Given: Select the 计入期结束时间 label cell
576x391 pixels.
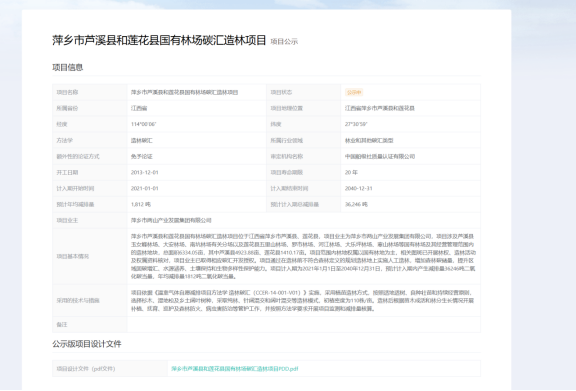Looking at the screenshot, I should 304,189.
